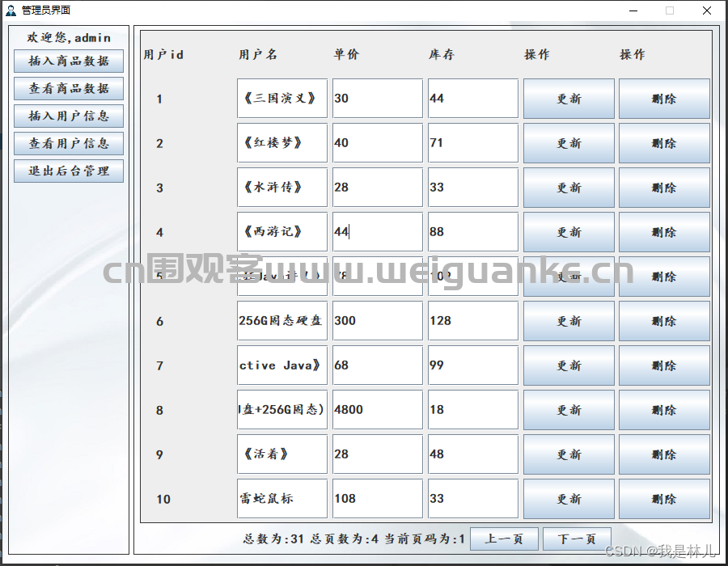Click name field 256G固态硬盘
The image size is (728, 566).
click(x=282, y=321)
